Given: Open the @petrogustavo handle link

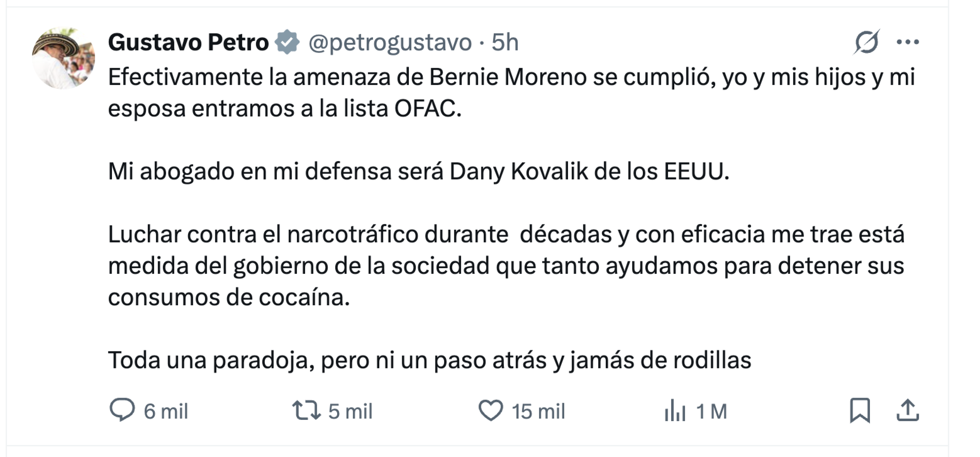Looking at the screenshot, I should coord(390,42).
